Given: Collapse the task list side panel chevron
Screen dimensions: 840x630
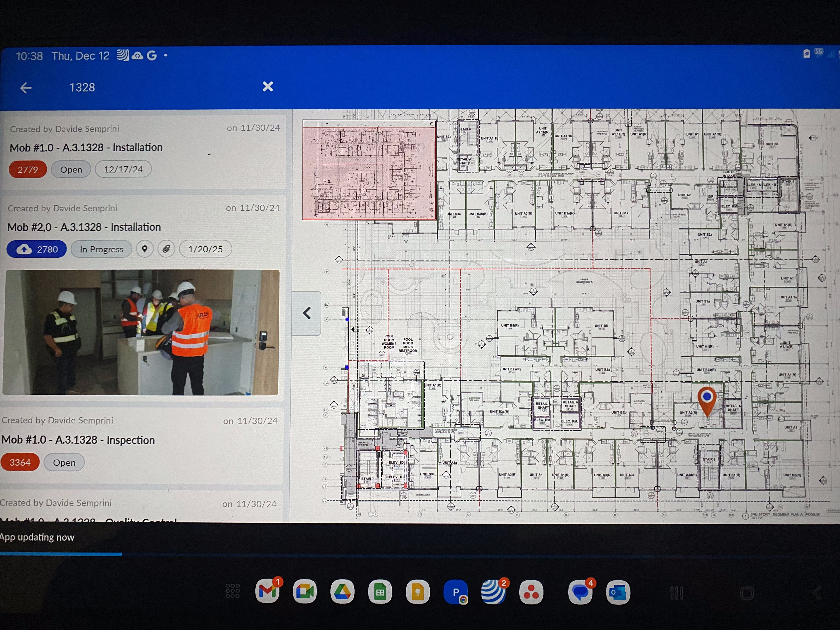Looking at the screenshot, I should 307,313.
